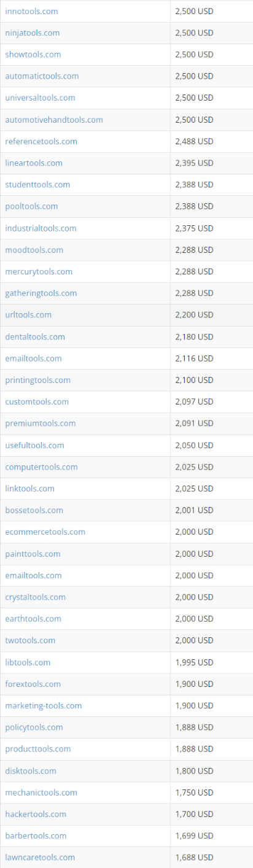Screen dimensions: 253x868
Task: Click the disktools.com link
Action: point(31,770)
